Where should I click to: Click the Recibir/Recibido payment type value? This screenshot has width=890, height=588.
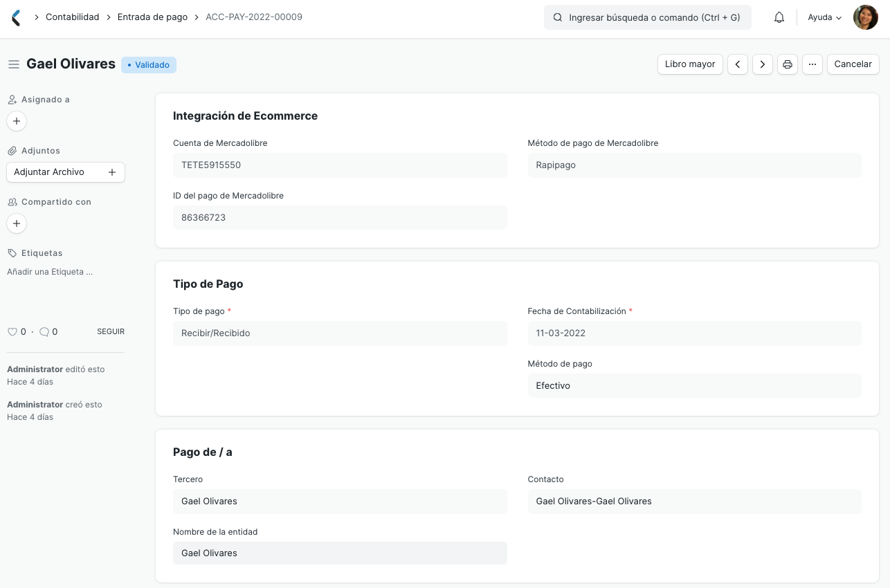coord(340,333)
